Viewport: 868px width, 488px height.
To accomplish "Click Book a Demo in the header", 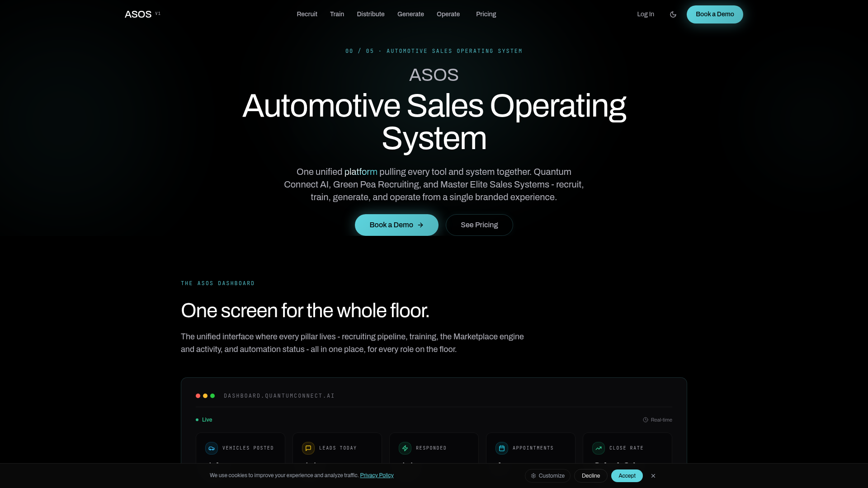I will (715, 14).
